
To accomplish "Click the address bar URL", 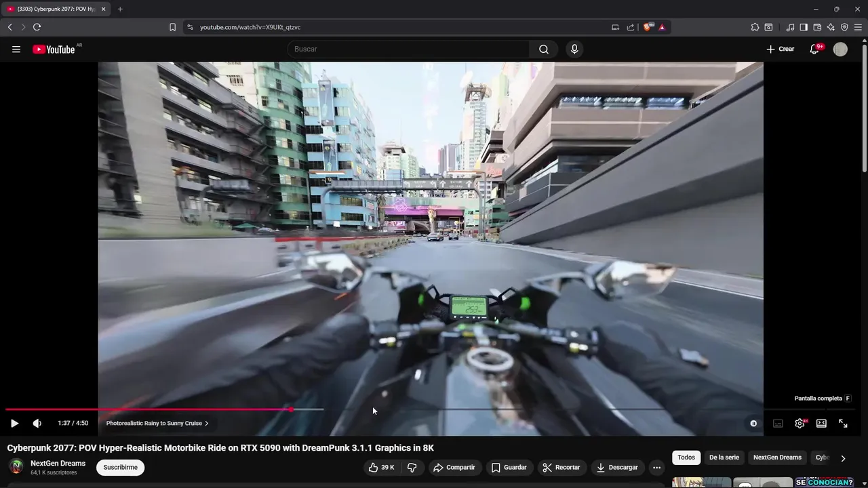I will coord(250,27).
